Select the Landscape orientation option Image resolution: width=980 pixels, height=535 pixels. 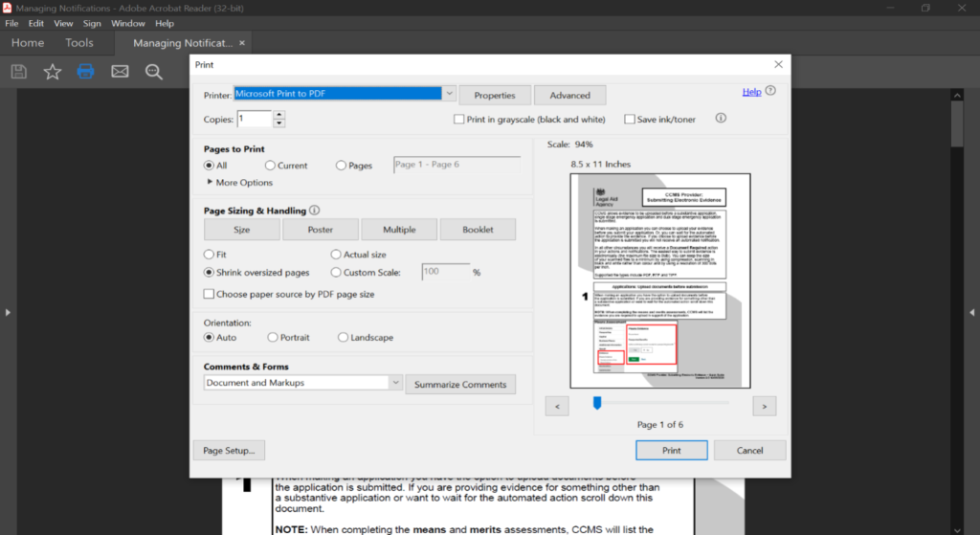[x=344, y=338]
